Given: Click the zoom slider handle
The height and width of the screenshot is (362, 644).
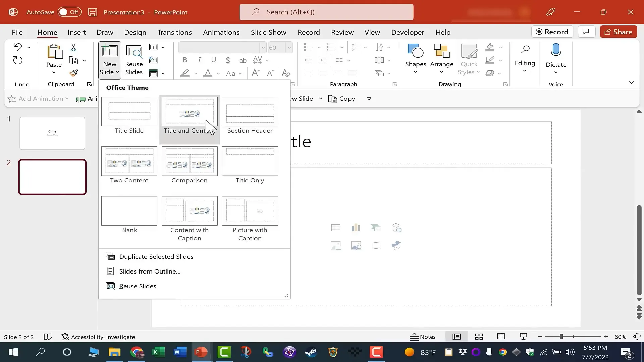Looking at the screenshot, I should pyautogui.click(x=561, y=337).
